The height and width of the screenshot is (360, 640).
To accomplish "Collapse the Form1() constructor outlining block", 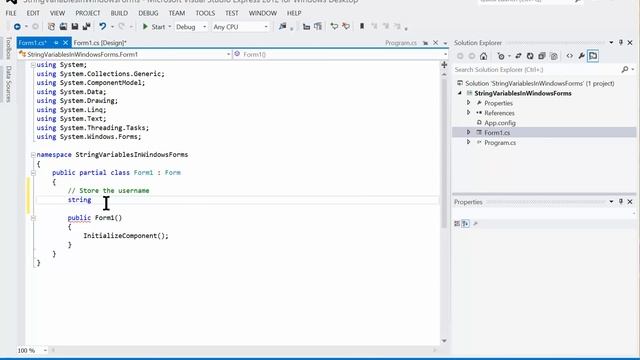I will [x=33, y=218].
